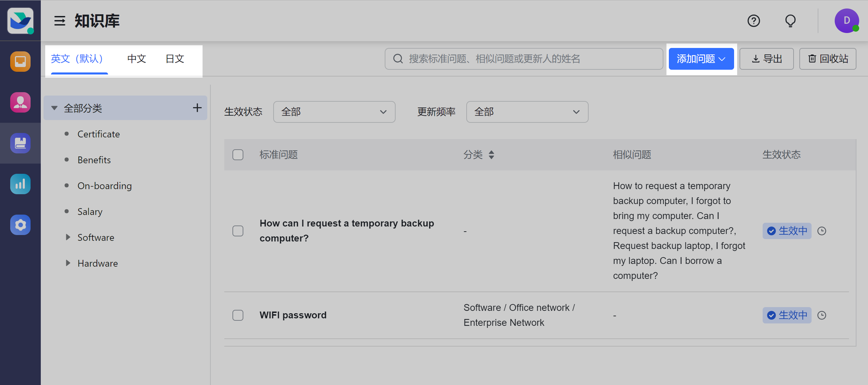This screenshot has width=868, height=385.
Task: Check the checkbox for WIFI password
Action: click(238, 315)
